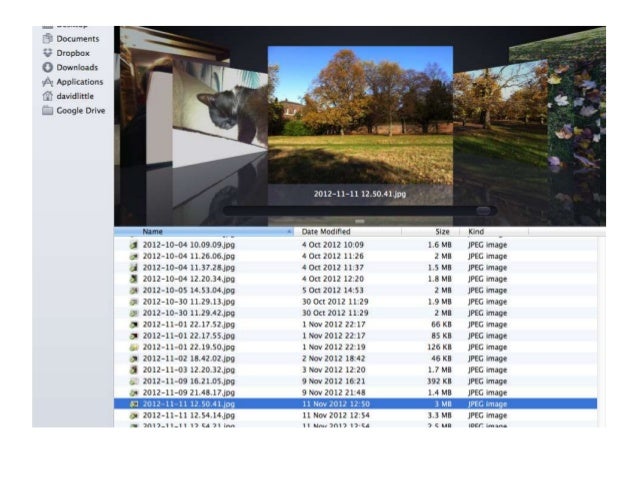Select file 2012-11-02 18.42.02.jpg
638x479 pixels.
coord(356,359)
